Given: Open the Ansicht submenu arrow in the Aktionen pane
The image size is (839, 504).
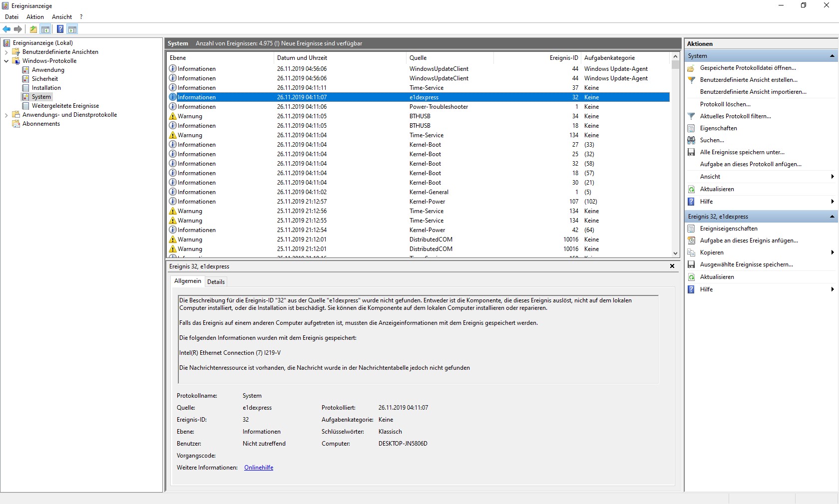Looking at the screenshot, I should tap(833, 177).
